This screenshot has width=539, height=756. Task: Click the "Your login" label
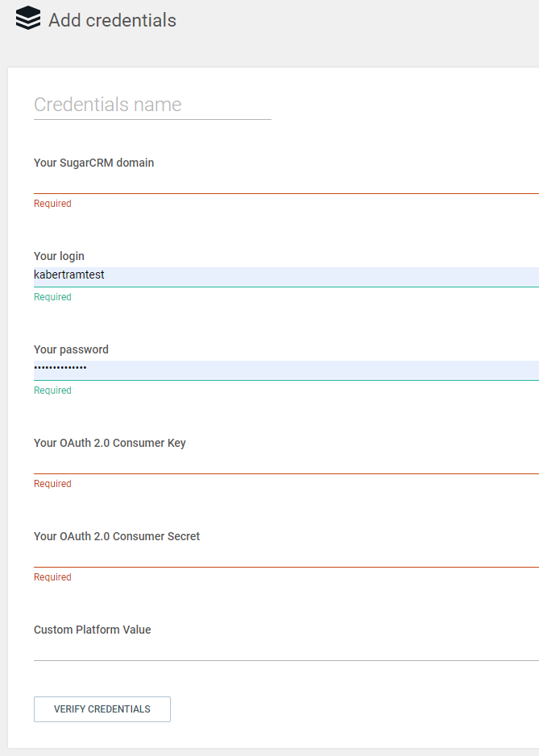[59, 256]
